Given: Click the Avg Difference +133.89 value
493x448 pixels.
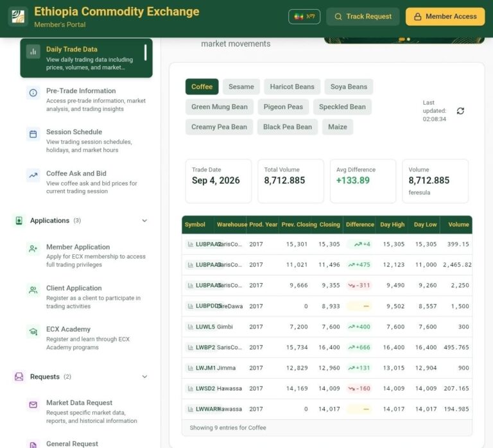Looking at the screenshot, I should [x=353, y=180].
